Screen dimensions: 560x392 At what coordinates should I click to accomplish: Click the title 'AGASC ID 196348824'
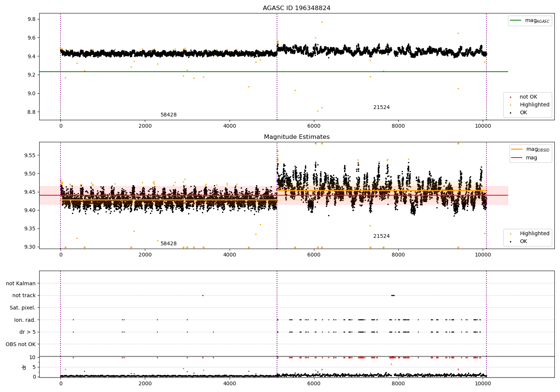[x=296, y=8]
